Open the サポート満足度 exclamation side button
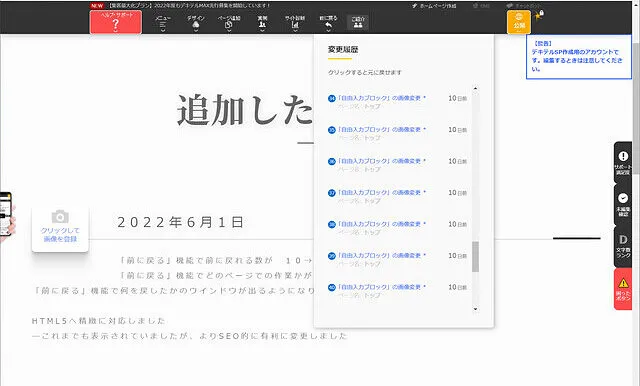Image resolution: width=640 pixels, height=386 pixels. coord(623,162)
